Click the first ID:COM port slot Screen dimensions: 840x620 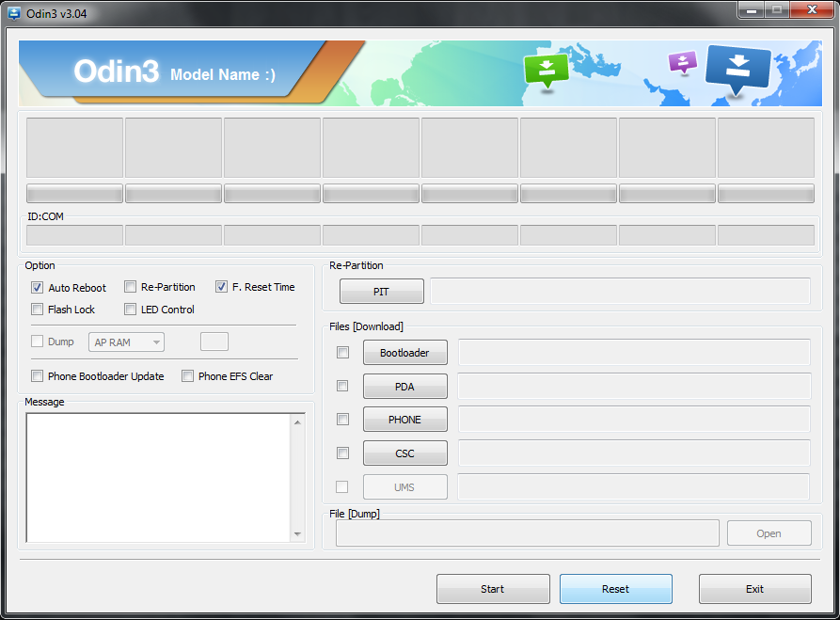tap(74, 235)
